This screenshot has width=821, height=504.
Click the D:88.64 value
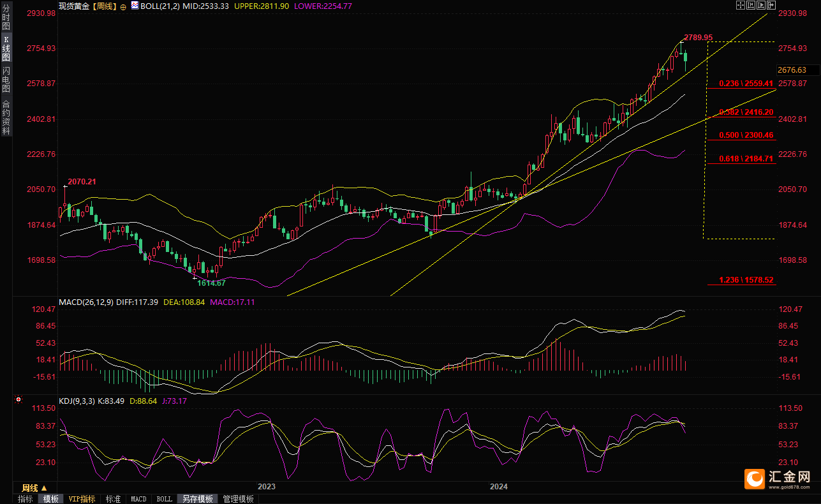tap(144, 401)
